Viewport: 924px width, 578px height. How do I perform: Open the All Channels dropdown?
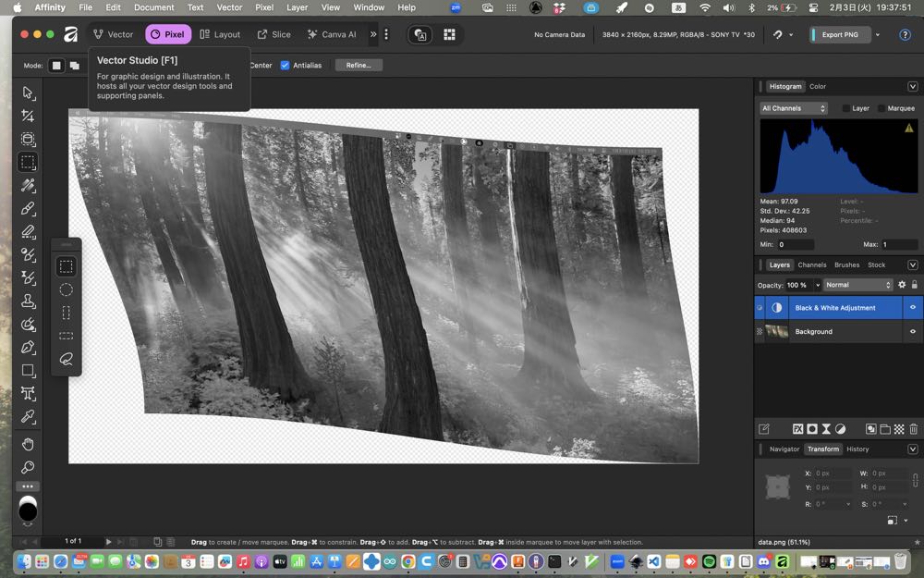click(x=793, y=108)
